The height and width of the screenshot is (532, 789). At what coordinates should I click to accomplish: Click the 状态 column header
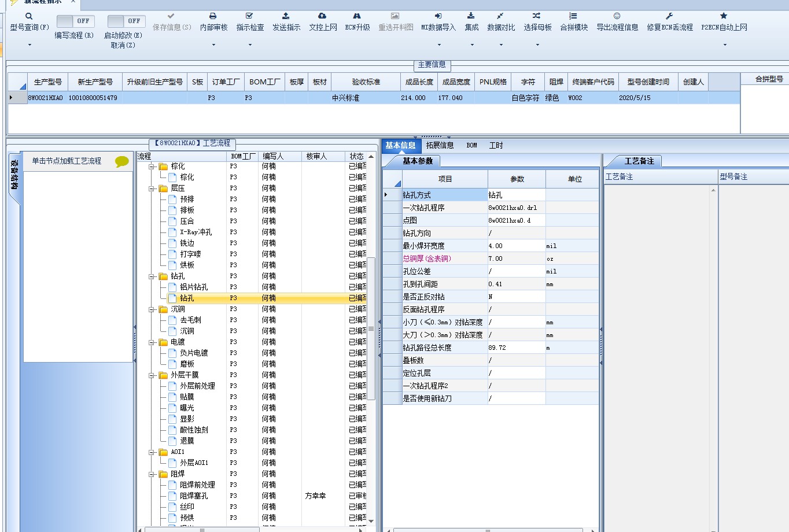pyautogui.click(x=356, y=157)
